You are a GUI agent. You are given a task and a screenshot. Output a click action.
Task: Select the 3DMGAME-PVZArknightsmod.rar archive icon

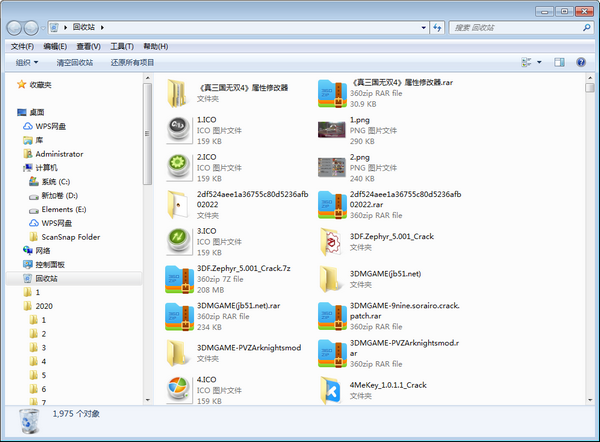(332, 353)
